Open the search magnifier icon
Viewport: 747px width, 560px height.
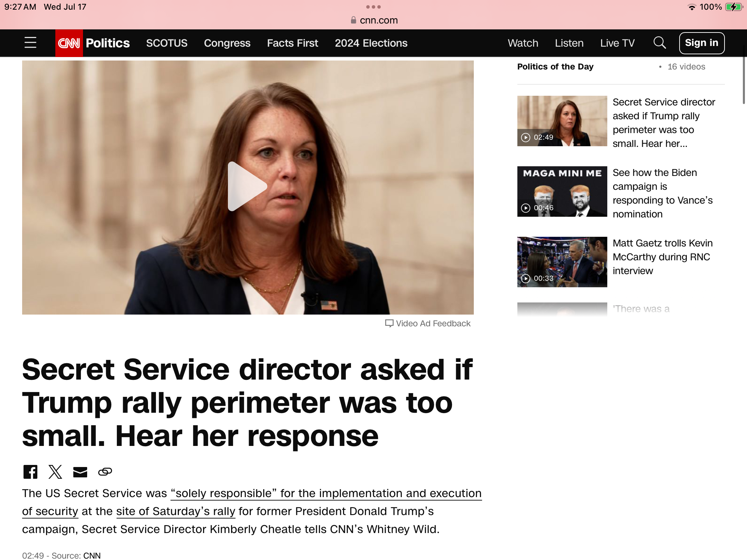(x=660, y=43)
